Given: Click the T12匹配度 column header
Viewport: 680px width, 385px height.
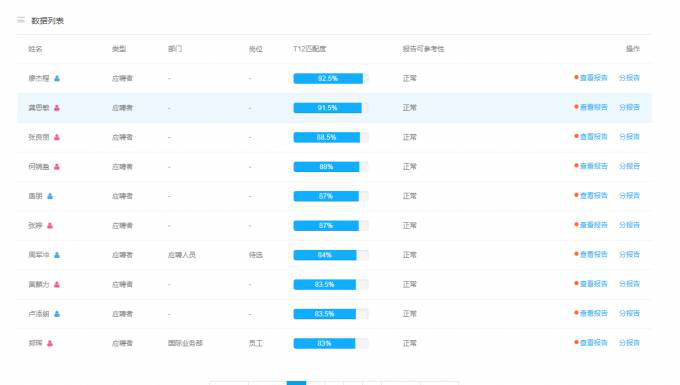Looking at the screenshot, I should pyautogui.click(x=310, y=49).
